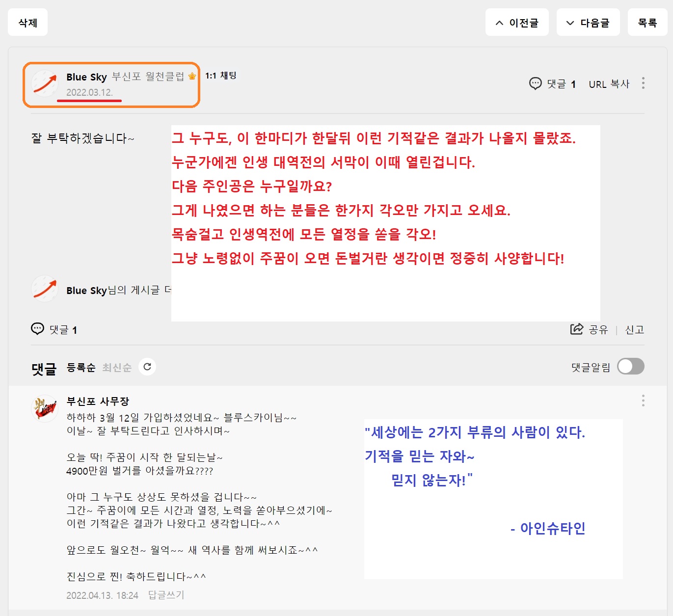673x616 pixels.
Task: Click the post text 잘 부탁하겠습니다~
Action: coord(82,138)
